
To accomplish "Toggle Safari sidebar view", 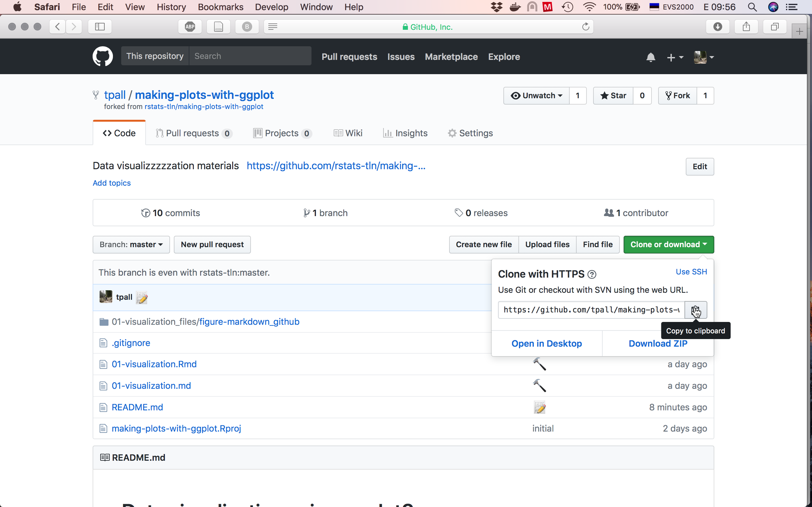I will 100,27.
